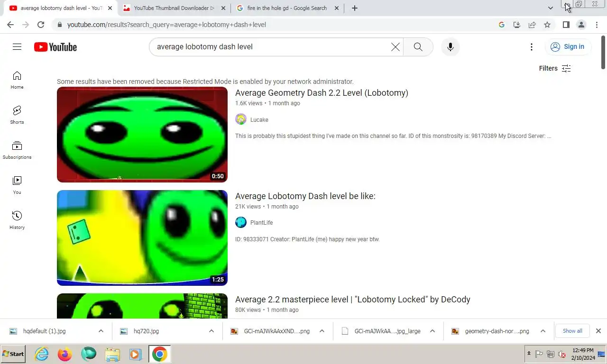Click the magnifying glass search button
Viewport: 607px width, 364px height.
[x=418, y=47]
